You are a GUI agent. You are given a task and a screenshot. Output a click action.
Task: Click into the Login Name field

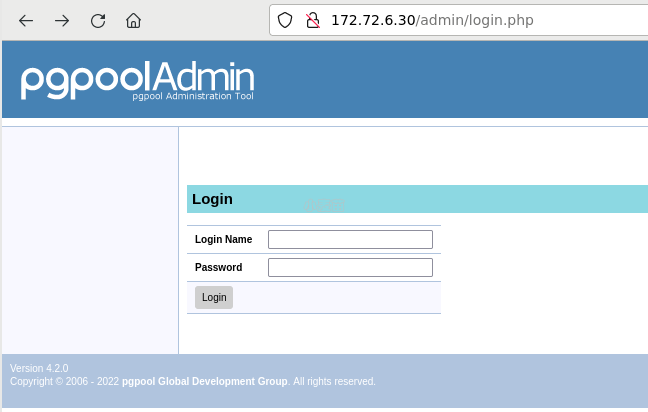click(x=350, y=239)
